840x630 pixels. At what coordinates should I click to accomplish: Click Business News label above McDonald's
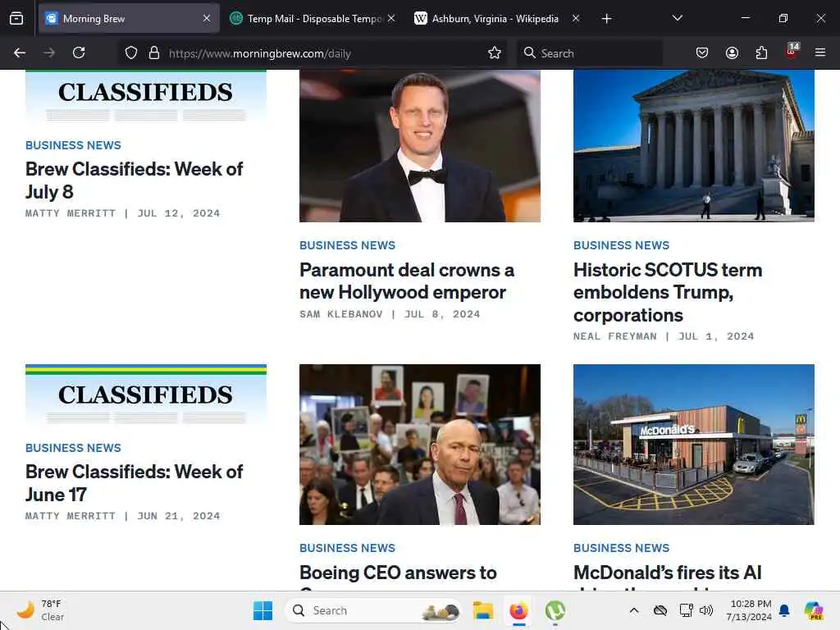click(622, 548)
